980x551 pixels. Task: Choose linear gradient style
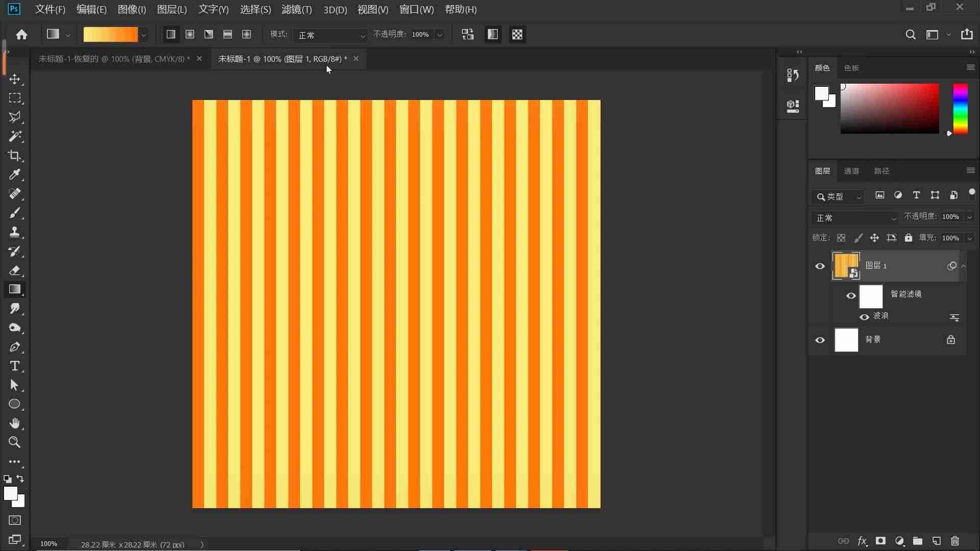click(171, 34)
